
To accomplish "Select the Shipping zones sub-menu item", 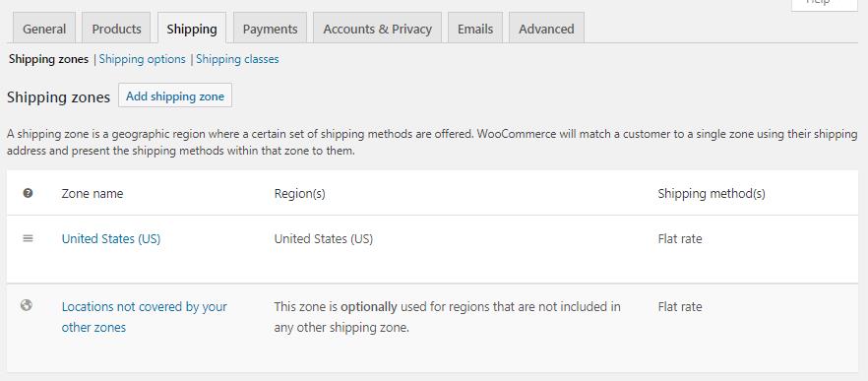I will click(49, 59).
